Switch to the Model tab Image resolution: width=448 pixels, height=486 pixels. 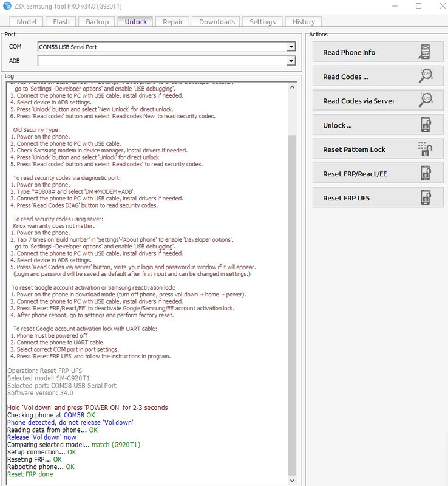[27, 22]
